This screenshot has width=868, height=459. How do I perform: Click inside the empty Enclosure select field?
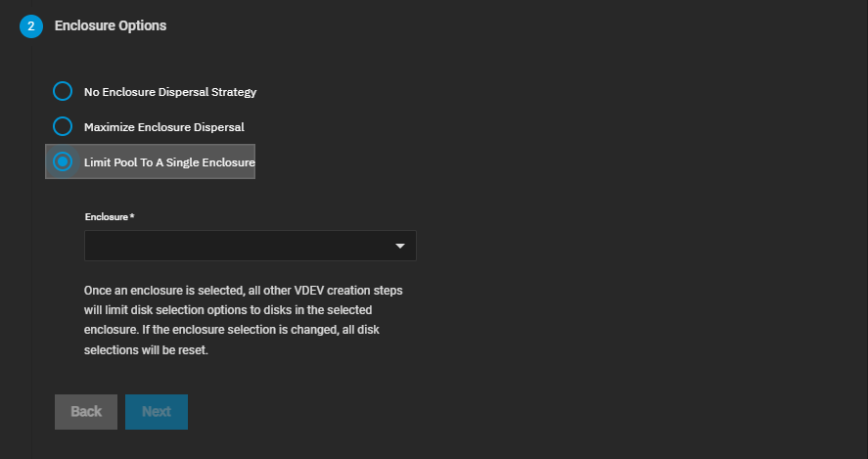click(235, 246)
